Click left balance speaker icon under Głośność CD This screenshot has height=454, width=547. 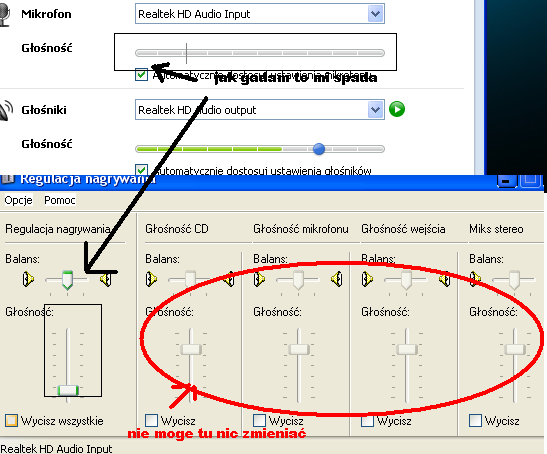[x=151, y=279]
